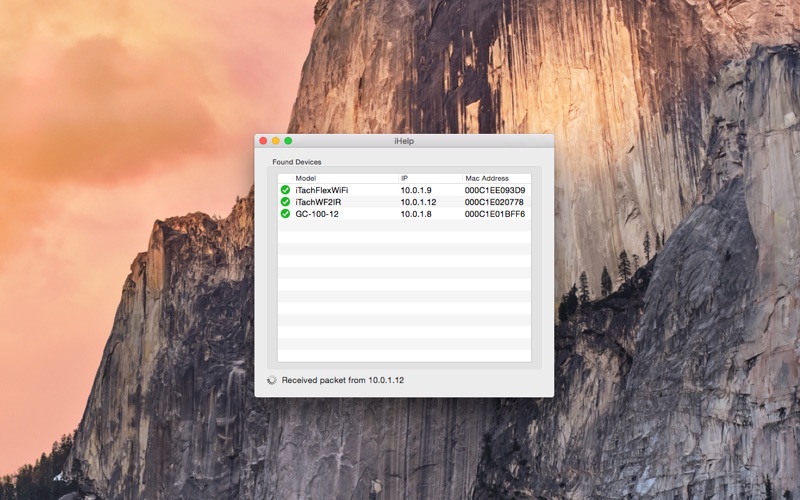Zoom iHelp window with green button
Image resolution: width=800 pixels, height=500 pixels.
click(x=288, y=141)
